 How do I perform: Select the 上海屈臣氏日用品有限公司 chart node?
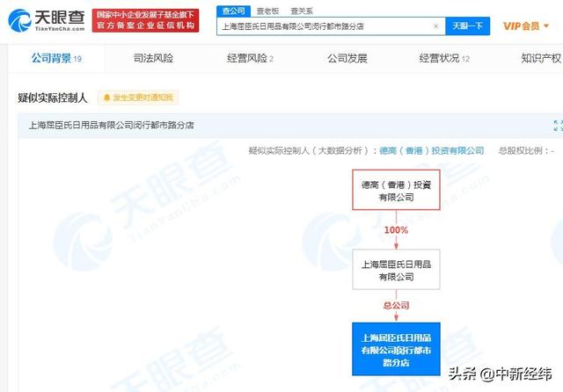pos(396,270)
